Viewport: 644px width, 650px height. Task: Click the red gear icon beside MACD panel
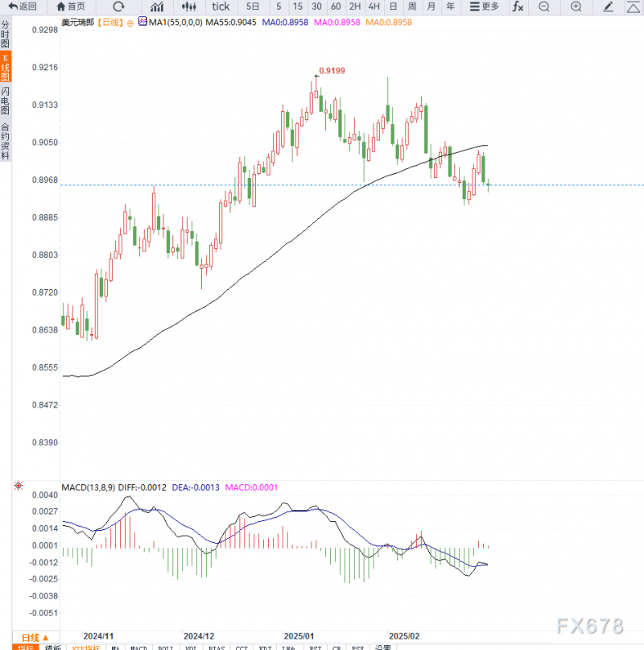click(19, 486)
